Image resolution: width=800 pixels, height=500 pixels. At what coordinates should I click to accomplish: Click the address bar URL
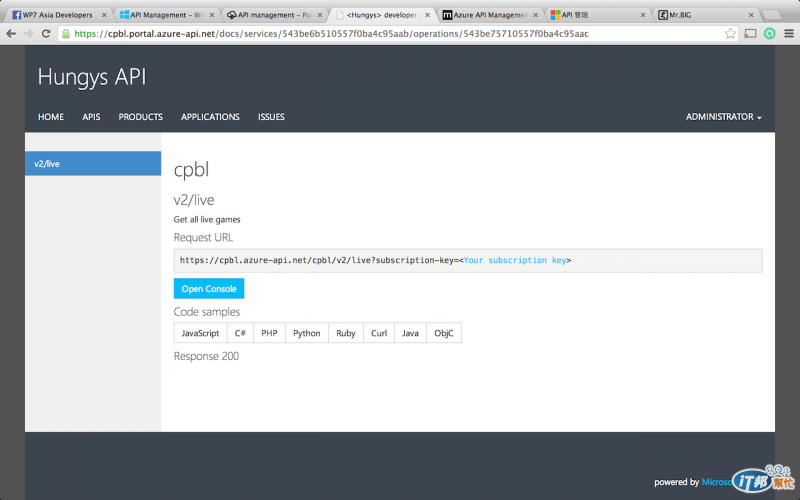pyautogui.click(x=332, y=34)
